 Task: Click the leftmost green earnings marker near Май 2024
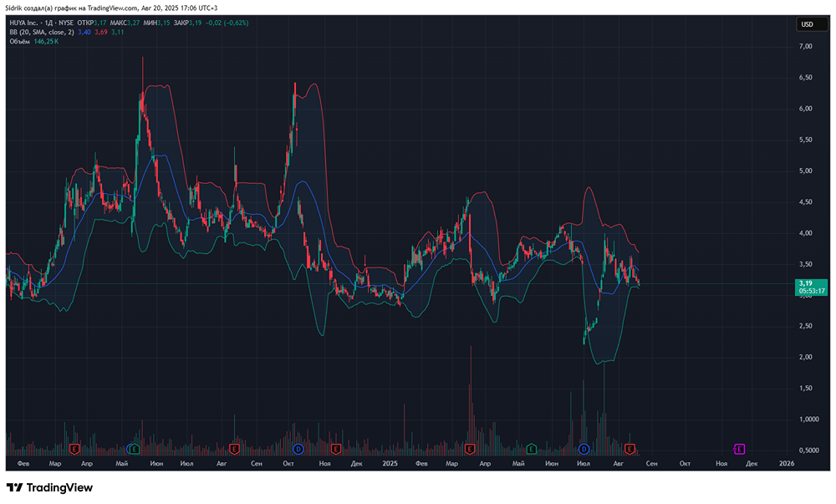tap(133, 449)
